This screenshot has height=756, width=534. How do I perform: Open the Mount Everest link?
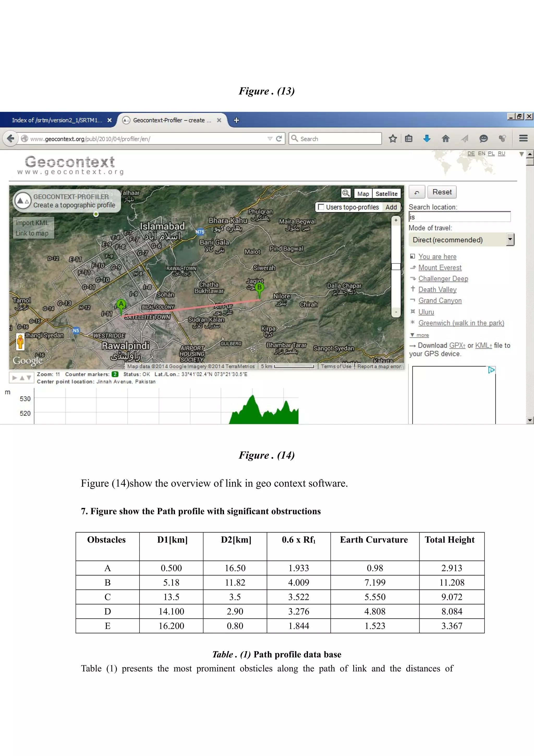coord(440,268)
